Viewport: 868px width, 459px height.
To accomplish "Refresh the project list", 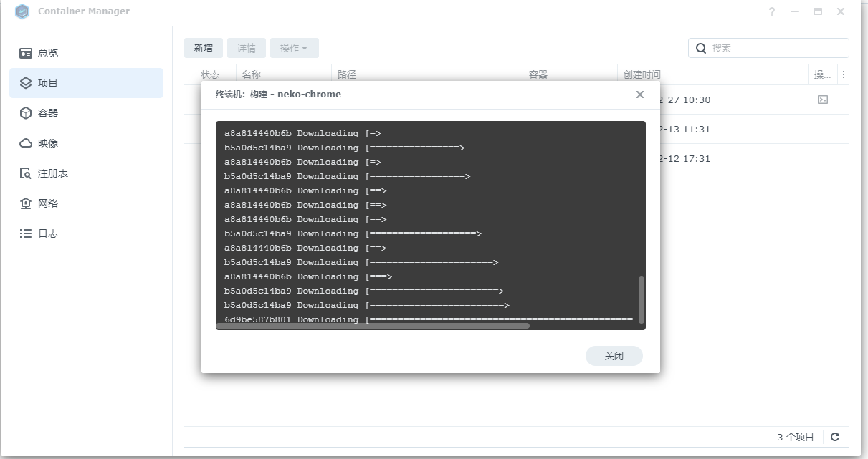I will point(835,437).
